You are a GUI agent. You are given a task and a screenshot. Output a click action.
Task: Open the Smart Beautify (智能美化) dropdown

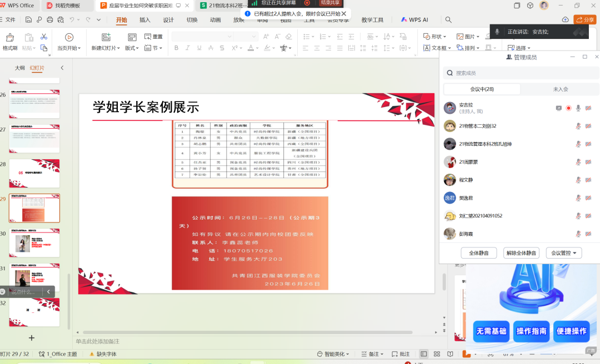tap(333, 354)
